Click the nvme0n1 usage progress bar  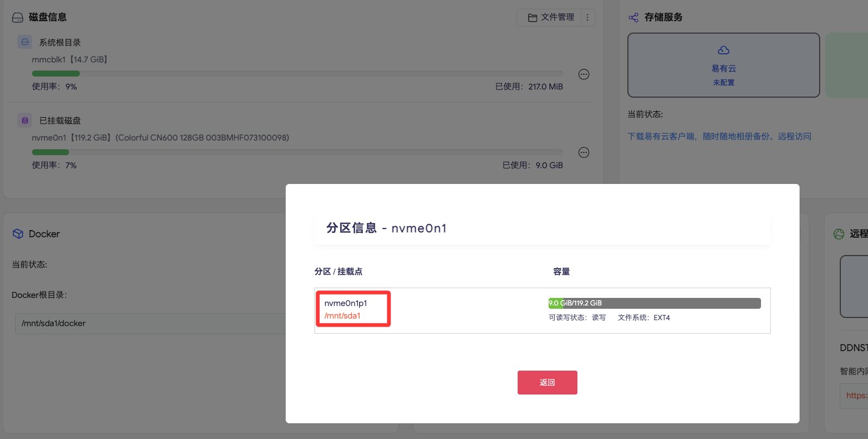[x=297, y=152]
